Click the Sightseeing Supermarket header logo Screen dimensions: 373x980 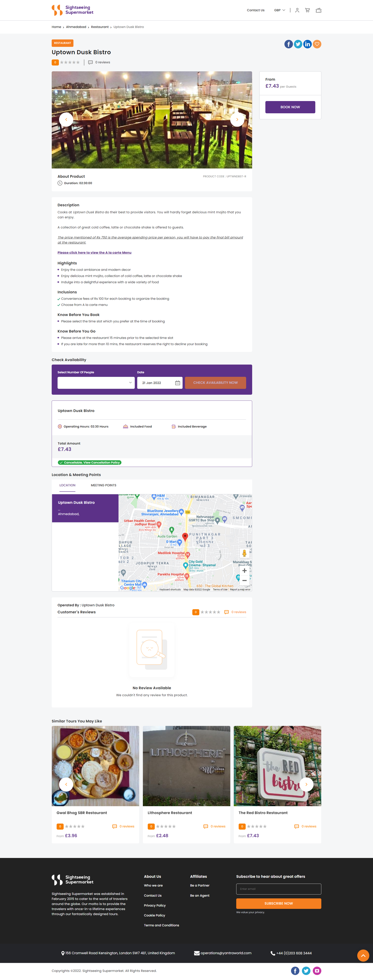pyautogui.click(x=73, y=10)
